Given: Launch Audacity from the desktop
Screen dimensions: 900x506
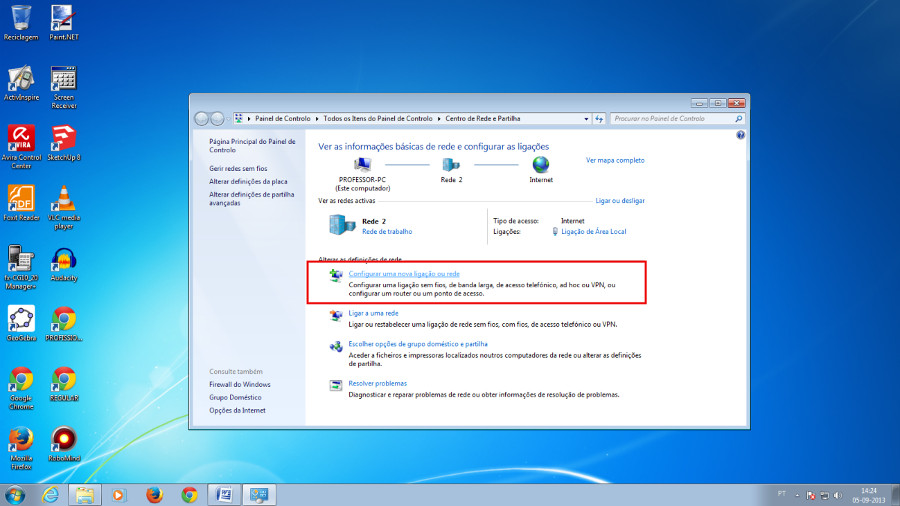Looking at the screenshot, I should (64, 264).
